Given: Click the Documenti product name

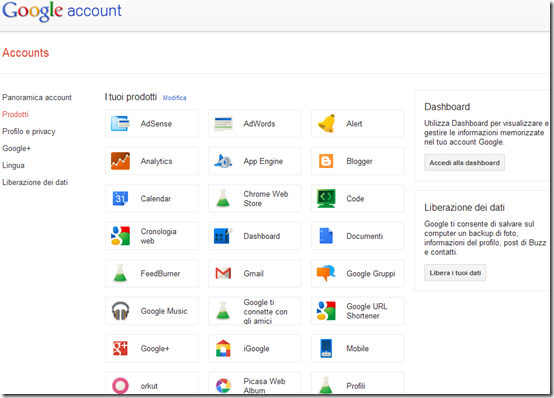Looking at the screenshot, I should pos(364,236).
